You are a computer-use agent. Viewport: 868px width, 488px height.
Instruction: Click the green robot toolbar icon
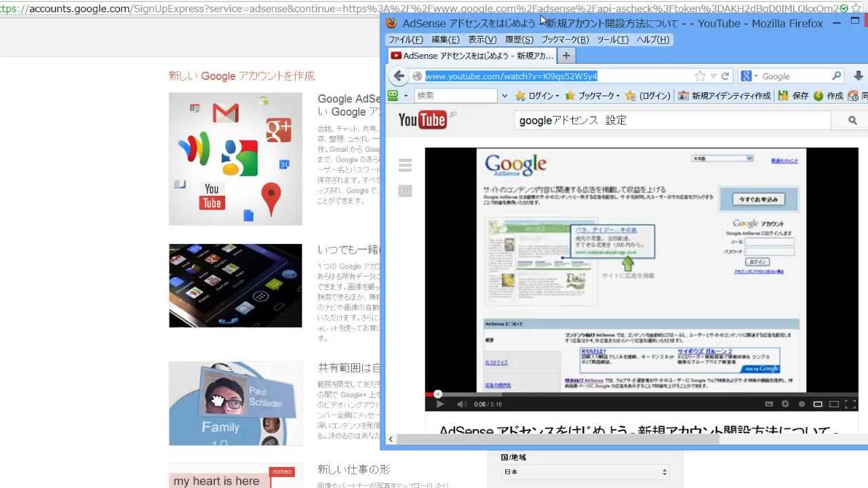[393, 96]
